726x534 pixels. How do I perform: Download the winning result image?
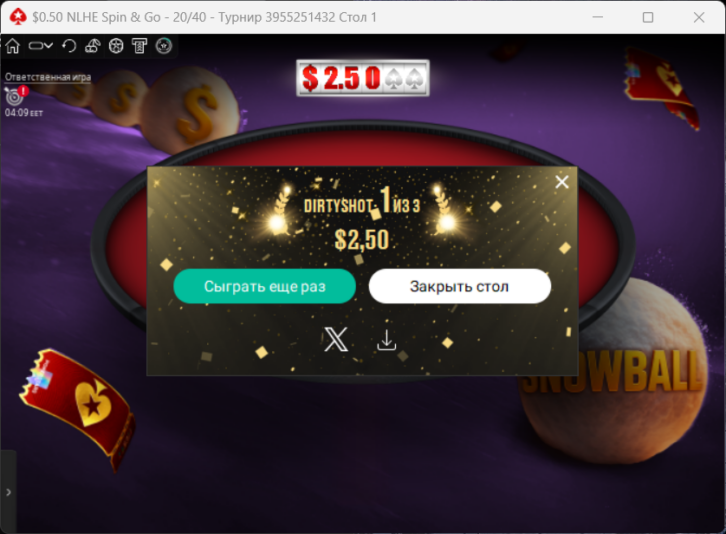(x=386, y=340)
